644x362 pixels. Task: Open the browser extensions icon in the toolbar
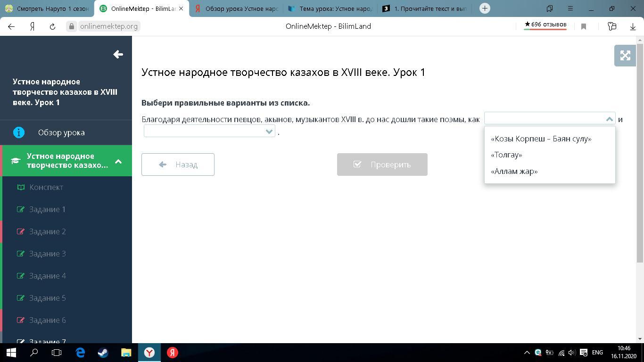(x=612, y=26)
